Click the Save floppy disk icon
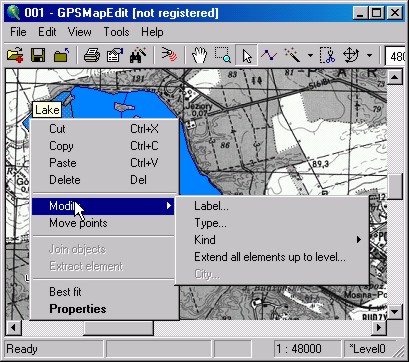The width and height of the screenshot is (409, 362). tap(38, 55)
